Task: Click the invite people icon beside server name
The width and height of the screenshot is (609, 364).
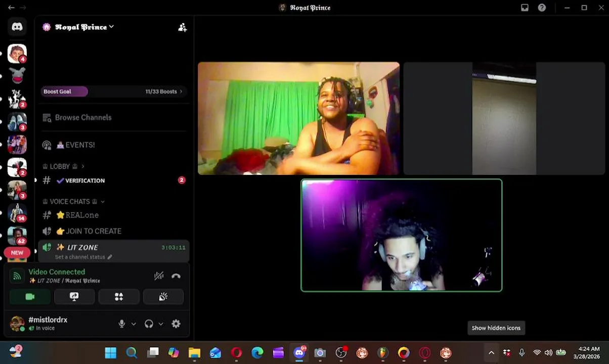Action: tap(183, 27)
